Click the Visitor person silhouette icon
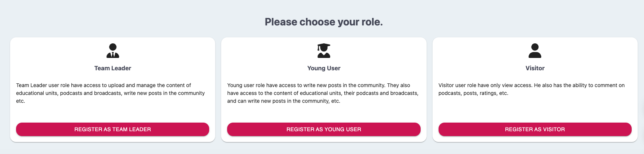This screenshot has height=154, width=644. 535,51
